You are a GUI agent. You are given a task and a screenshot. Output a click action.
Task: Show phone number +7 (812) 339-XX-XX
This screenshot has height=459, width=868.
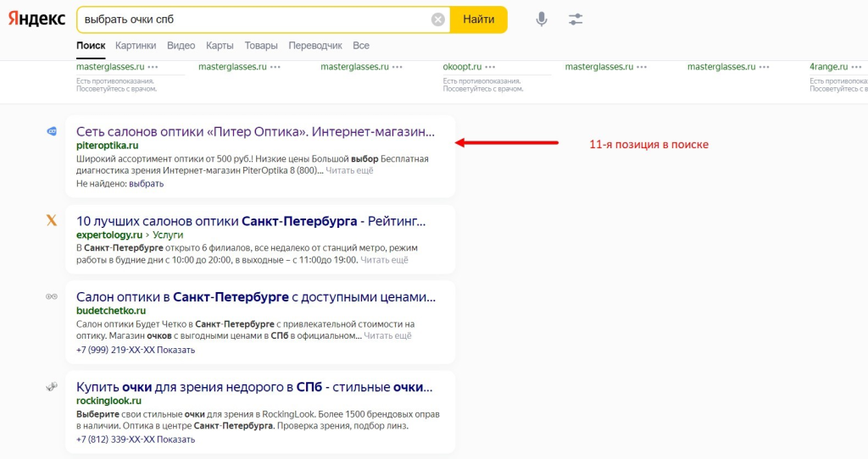(136, 440)
